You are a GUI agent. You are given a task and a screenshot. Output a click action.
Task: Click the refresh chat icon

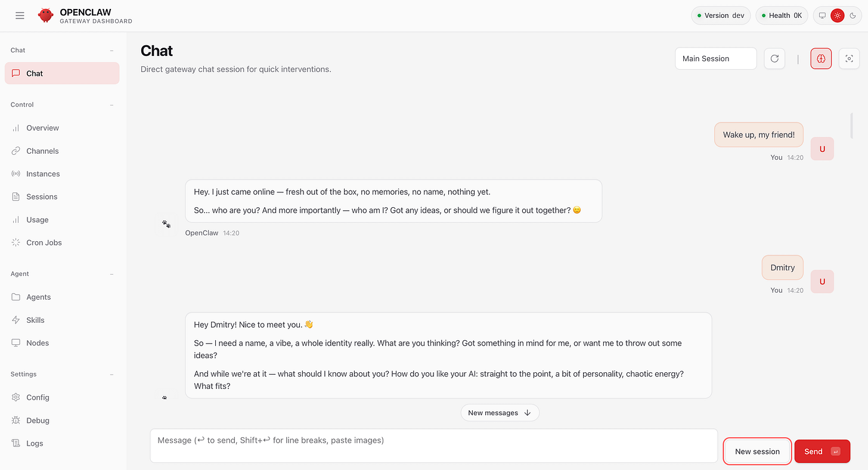pyautogui.click(x=774, y=58)
